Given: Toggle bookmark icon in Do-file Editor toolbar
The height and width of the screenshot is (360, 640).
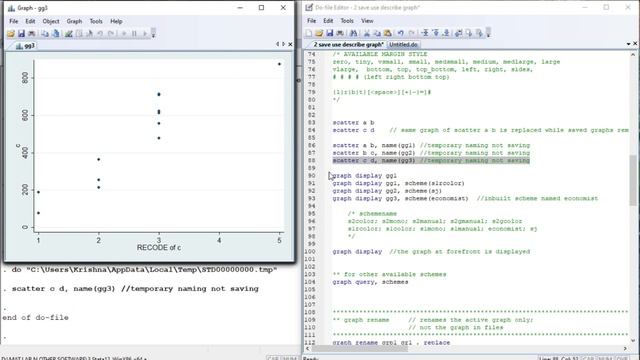Looking at the screenshot, I should coord(425,33).
